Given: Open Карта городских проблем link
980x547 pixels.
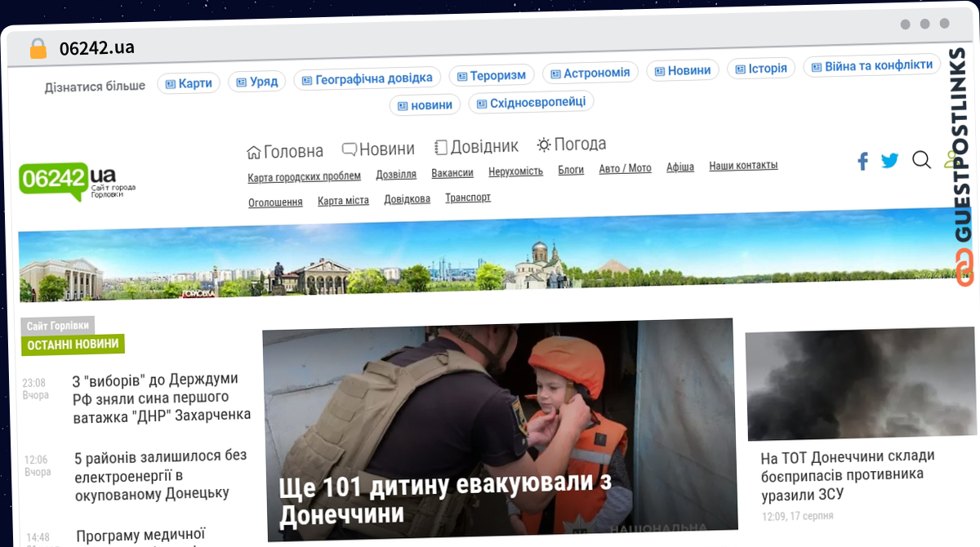Looking at the screenshot, I should [304, 176].
